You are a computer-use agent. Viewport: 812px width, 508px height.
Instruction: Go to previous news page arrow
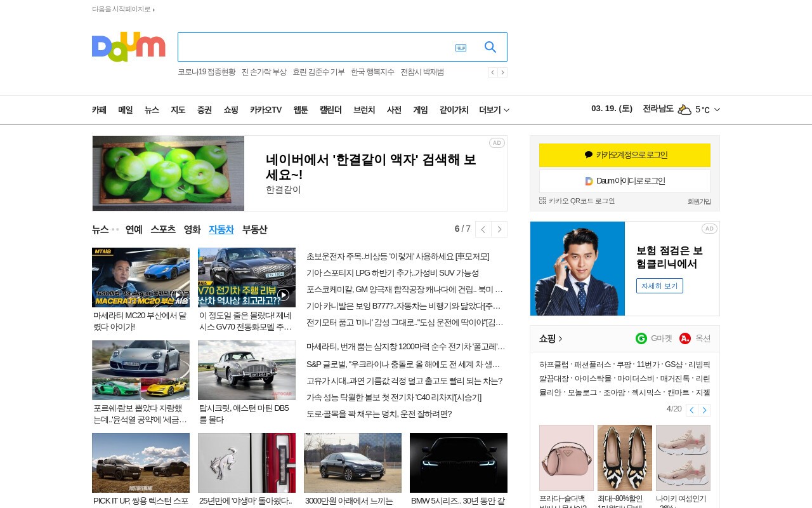483,229
